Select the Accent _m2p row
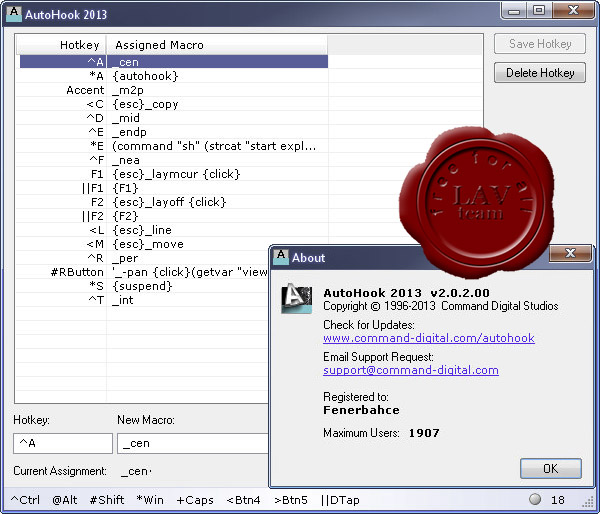600x514 pixels. pos(174,90)
